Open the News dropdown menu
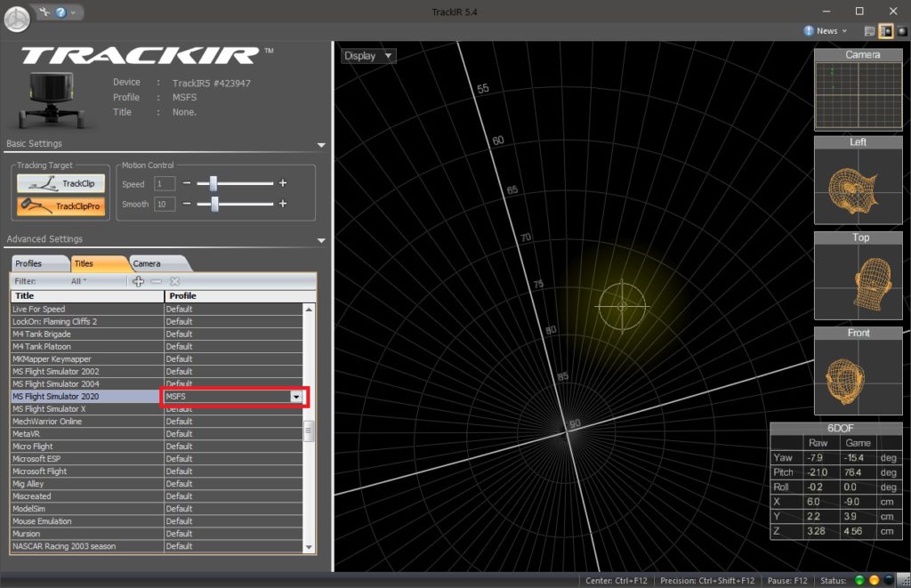This screenshot has width=911, height=588. (832, 31)
